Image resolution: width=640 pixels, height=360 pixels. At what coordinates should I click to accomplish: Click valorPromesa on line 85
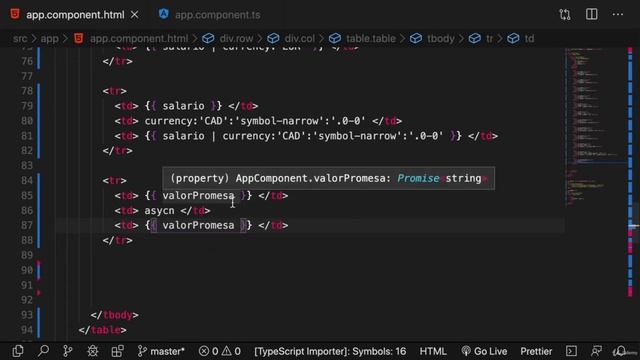[198, 196]
